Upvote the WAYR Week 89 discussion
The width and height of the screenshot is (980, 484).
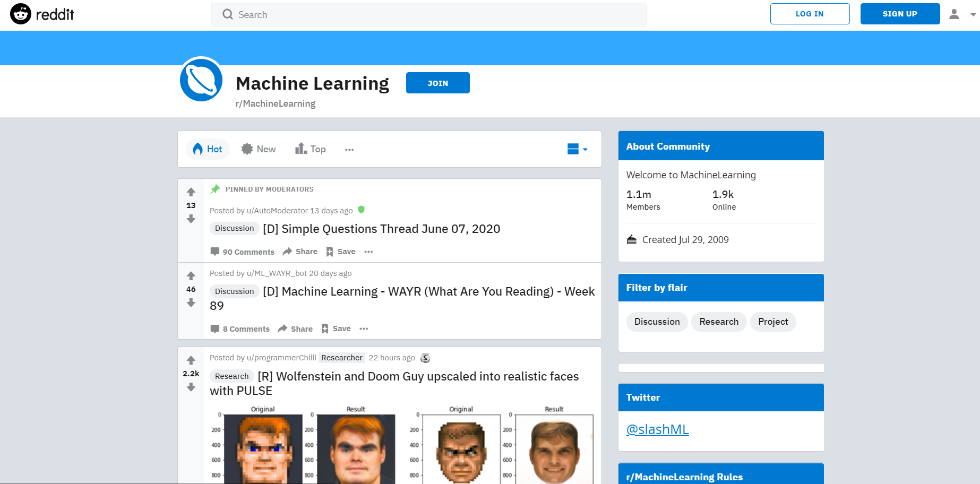[x=191, y=275]
